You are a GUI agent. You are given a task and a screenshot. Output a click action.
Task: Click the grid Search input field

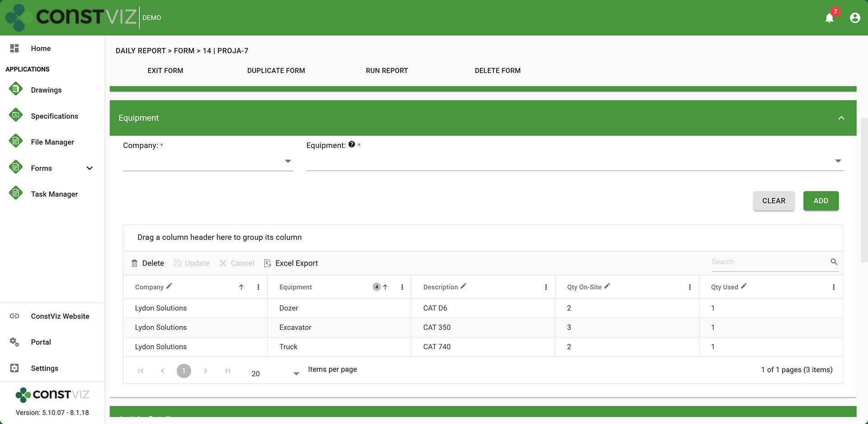769,262
